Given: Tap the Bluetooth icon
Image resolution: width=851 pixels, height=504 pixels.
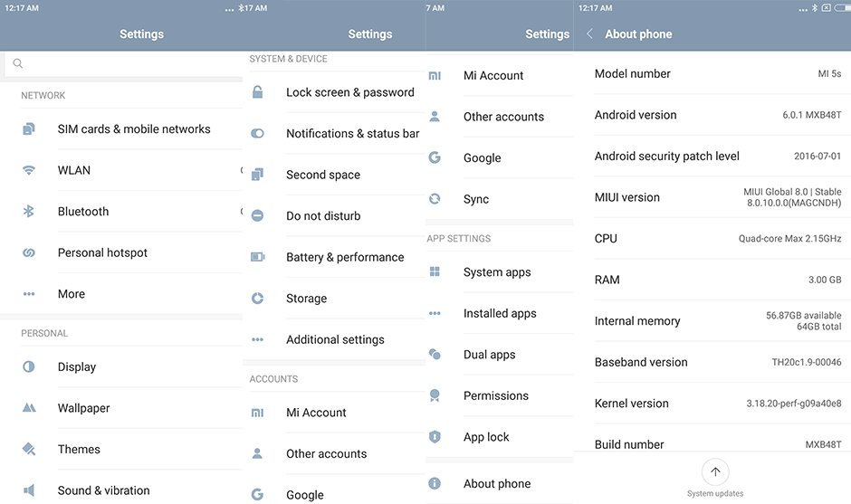Looking at the screenshot, I should click(29, 212).
